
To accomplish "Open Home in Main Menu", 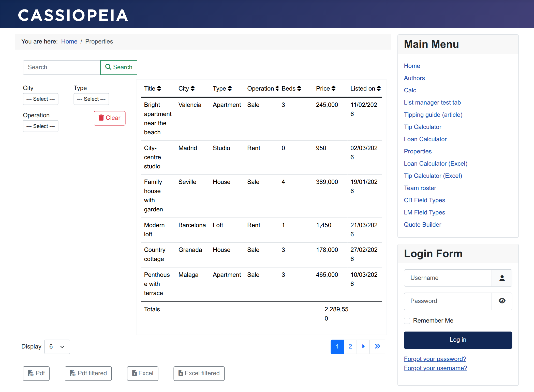I will [x=412, y=66].
